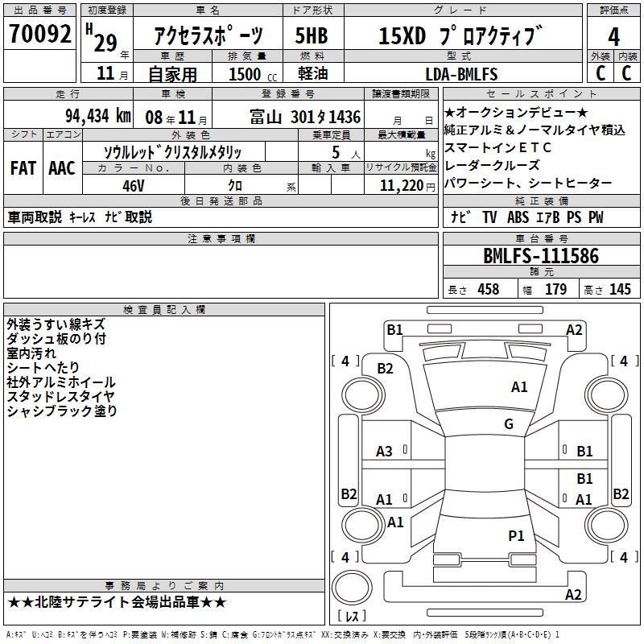The height and width of the screenshot is (644, 644).
Task: Select door shape value 5HB
Action: (312, 35)
